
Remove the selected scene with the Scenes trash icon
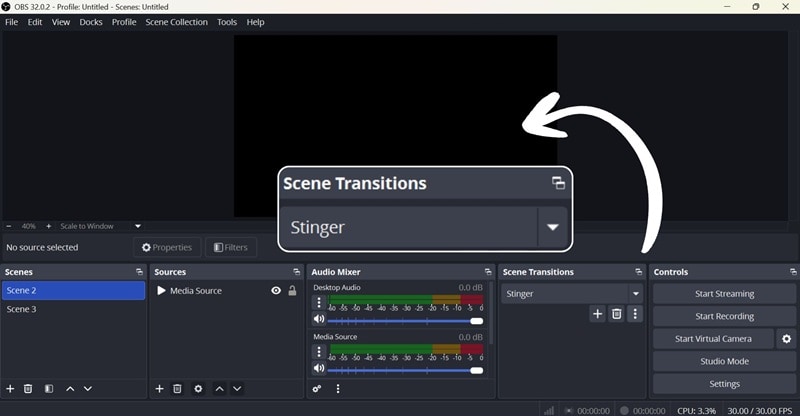(x=28, y=389)
